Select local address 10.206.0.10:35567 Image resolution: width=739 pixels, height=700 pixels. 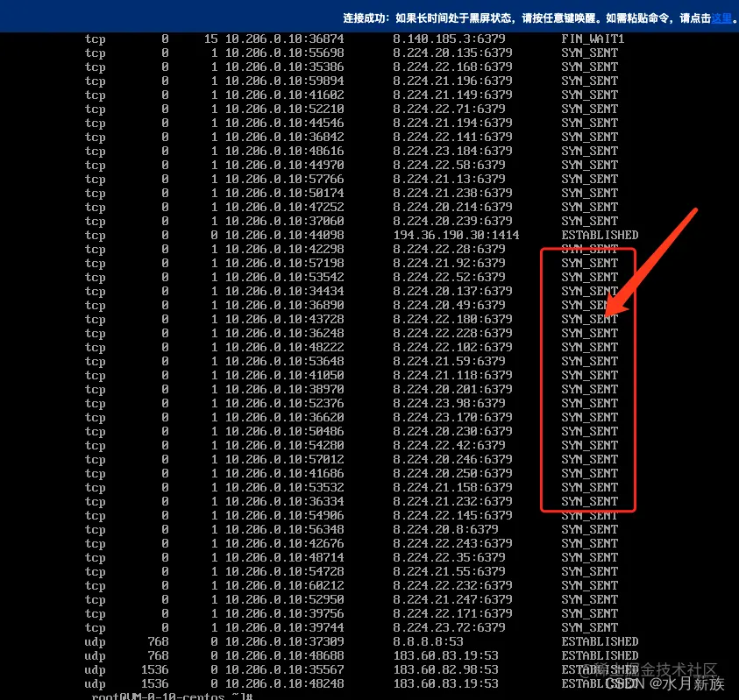tap(285, 670)
